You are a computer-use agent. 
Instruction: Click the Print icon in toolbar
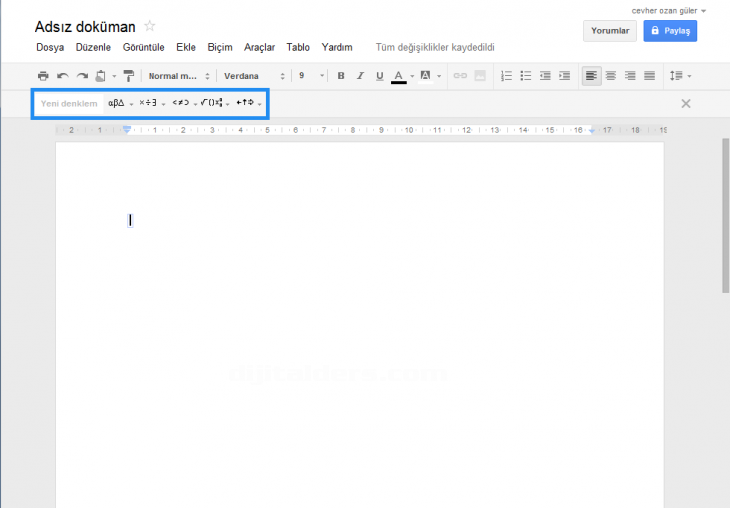tap(43, 76)
